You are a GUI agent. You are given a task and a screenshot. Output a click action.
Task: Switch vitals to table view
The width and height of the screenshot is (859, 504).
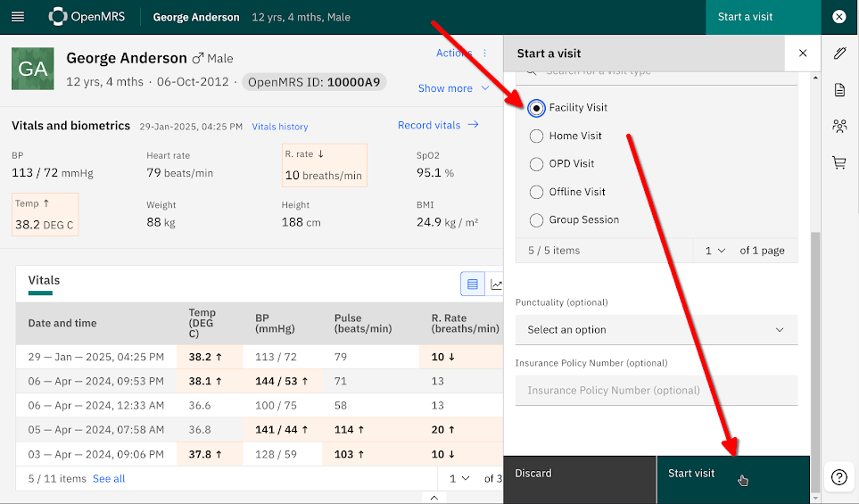pyautogui.click(x=473, y=285)
